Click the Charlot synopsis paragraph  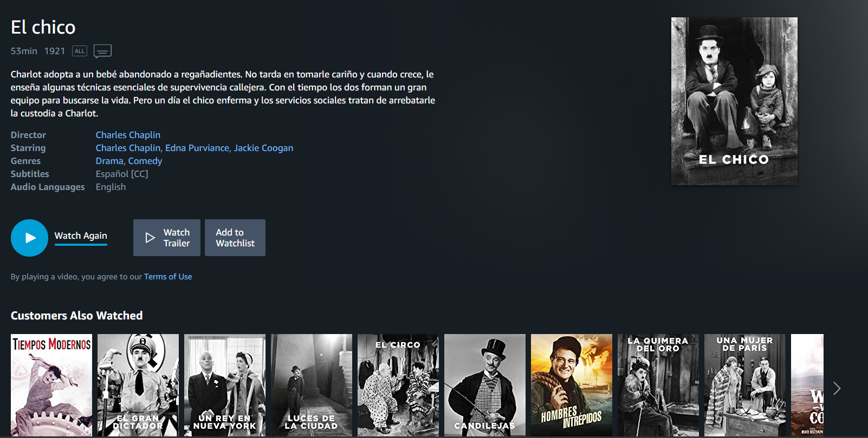[223, 94]
